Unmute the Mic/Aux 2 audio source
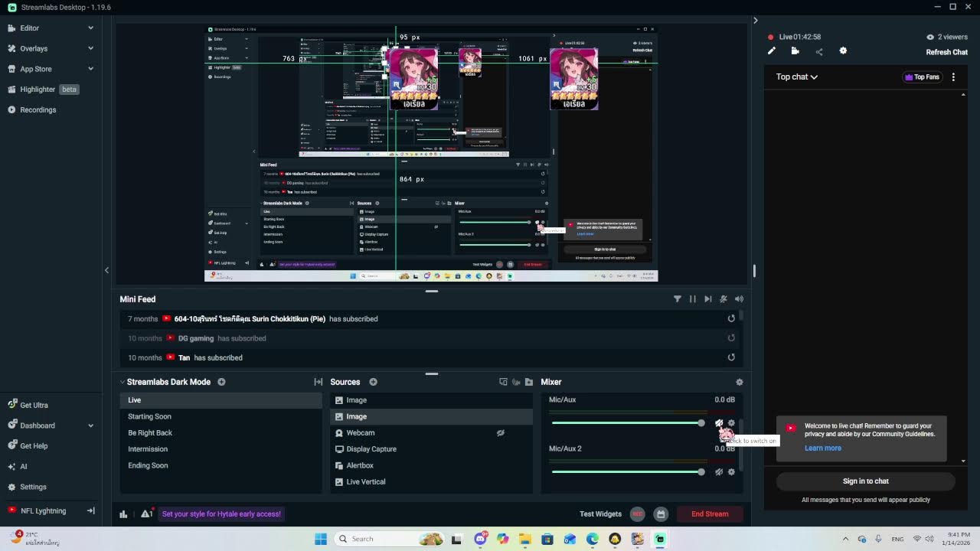This screenshot has width=980, height=551. pyautogui.click(x=719, y=472)
